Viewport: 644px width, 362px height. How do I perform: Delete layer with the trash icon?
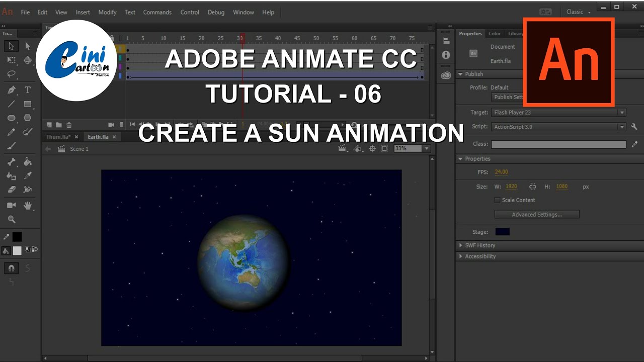tap(69, 125)
